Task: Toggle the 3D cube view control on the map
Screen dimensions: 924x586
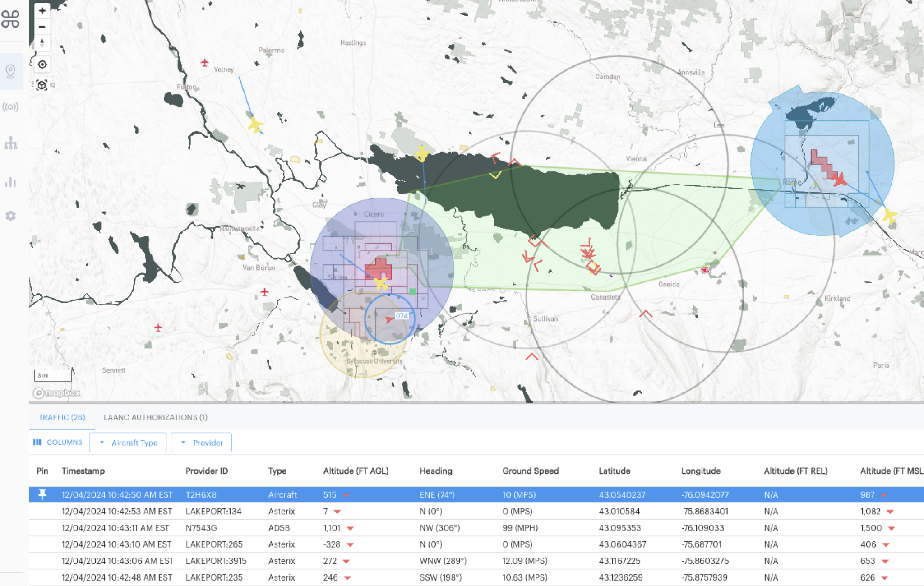Action: 42,83
